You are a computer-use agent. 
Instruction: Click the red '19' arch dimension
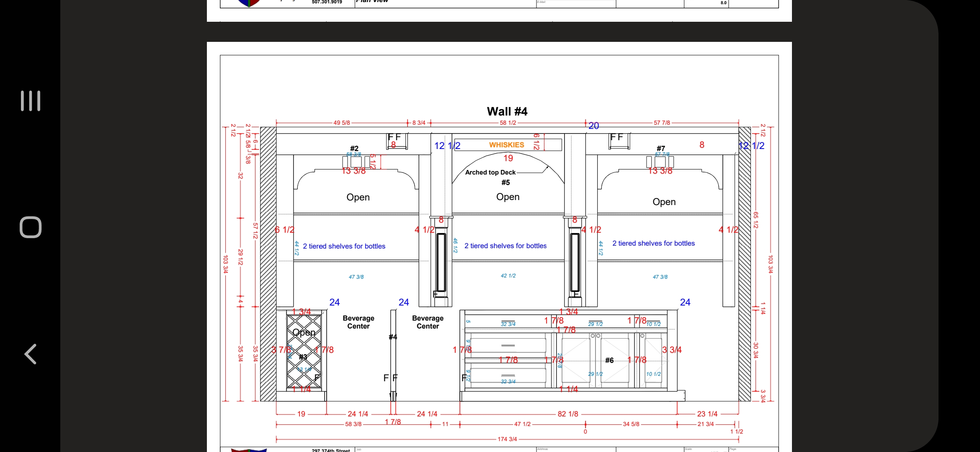click(x=508, y=158)
